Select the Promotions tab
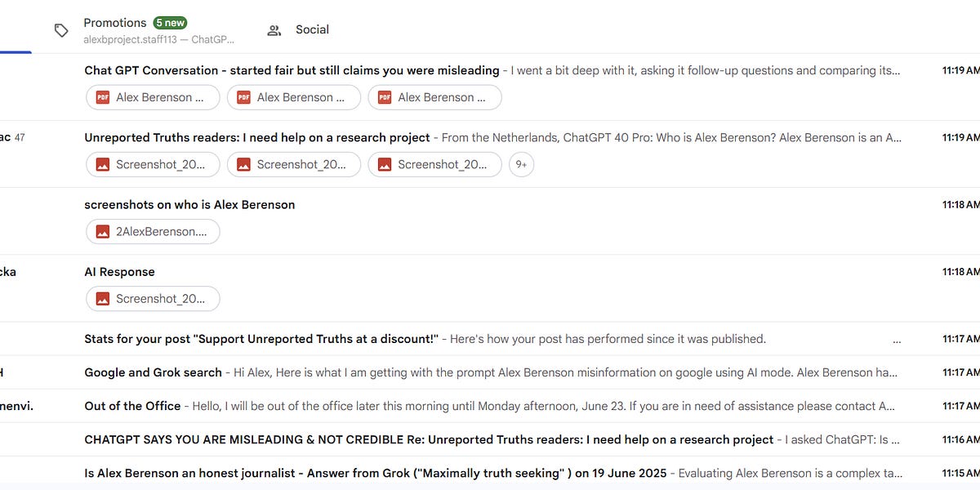This screenshot has height=490, width=980. coord(115,23)
